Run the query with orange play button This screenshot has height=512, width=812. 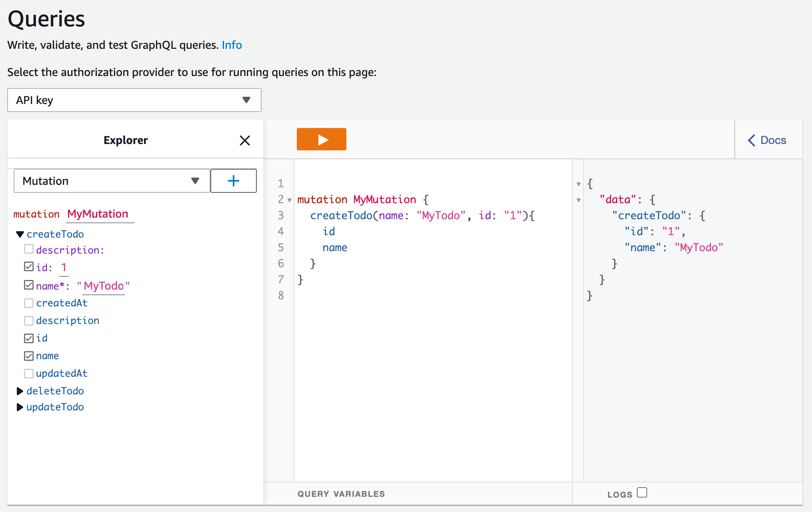pyautogui.click(x=321, y=139)
